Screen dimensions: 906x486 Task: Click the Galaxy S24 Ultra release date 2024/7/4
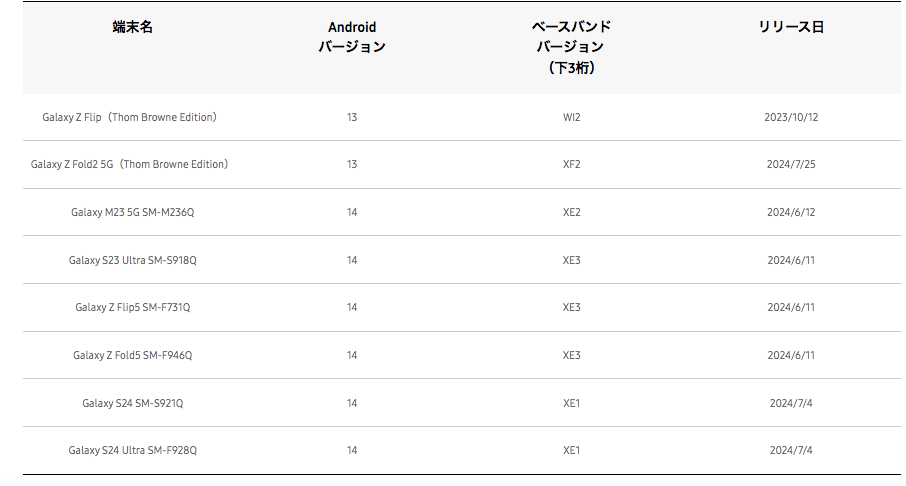pos(791,450)
